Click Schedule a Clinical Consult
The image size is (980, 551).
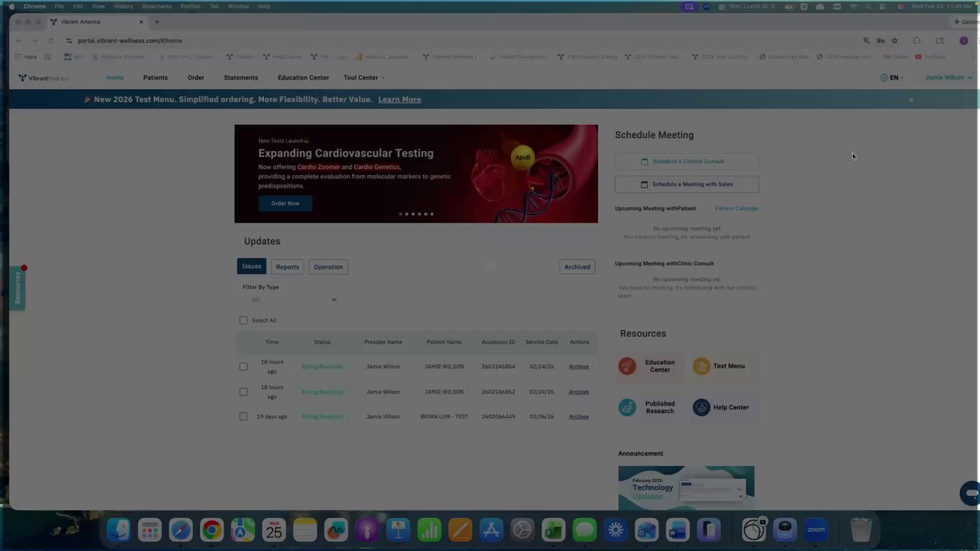[687, 161]
